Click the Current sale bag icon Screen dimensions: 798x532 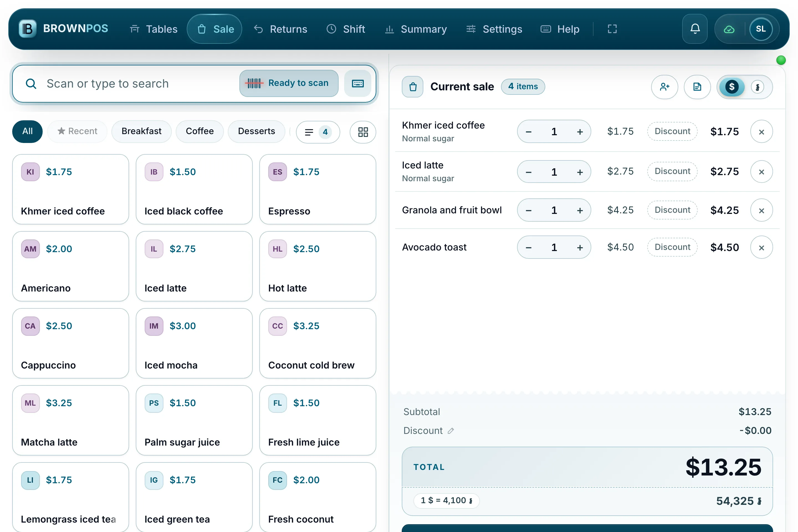click(x=413, y=87)
